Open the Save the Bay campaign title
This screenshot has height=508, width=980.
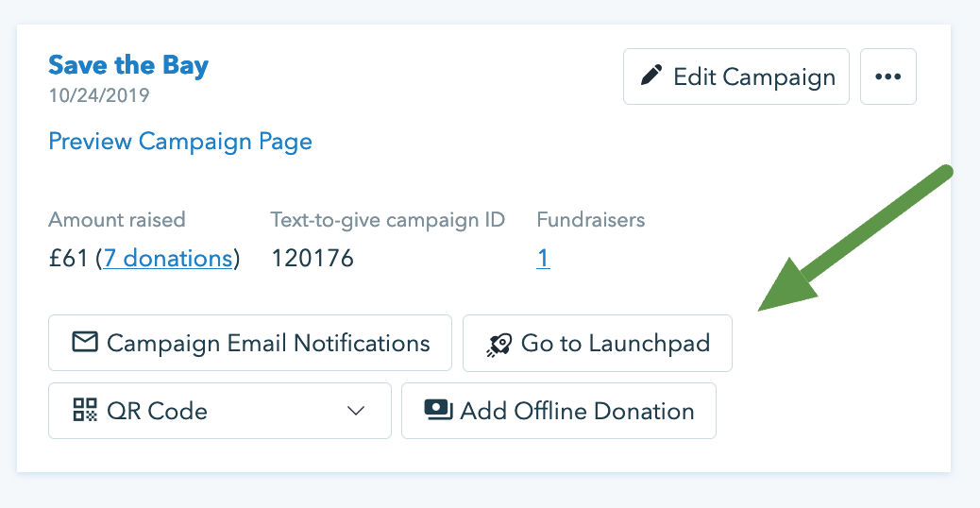point(128,65)
